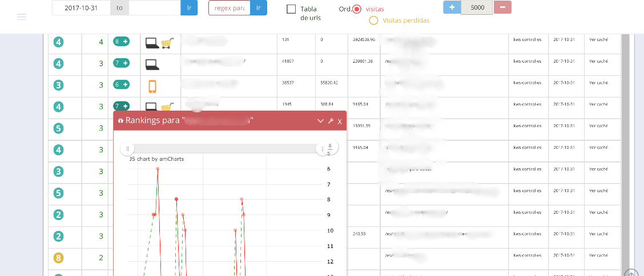Image resolution: width=644 pixels, height=276 pixels.
Task: Click the Ir button next to the date range
Action: [x=189, y=8]
